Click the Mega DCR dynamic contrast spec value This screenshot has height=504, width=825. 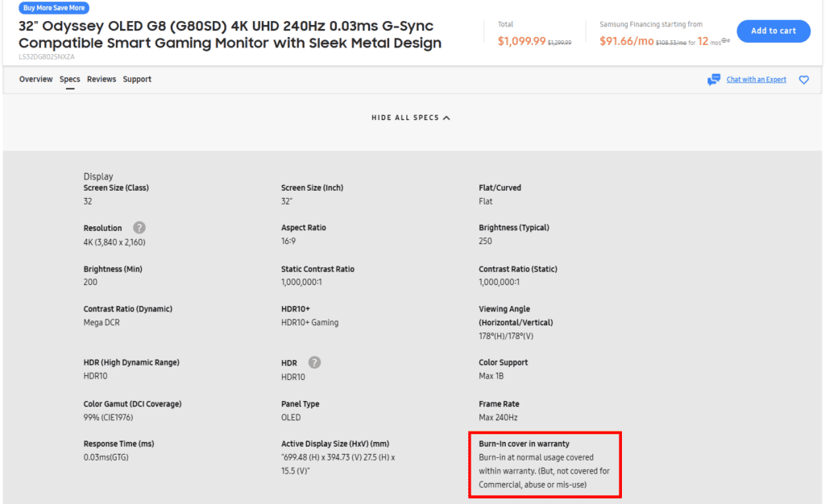102,322
